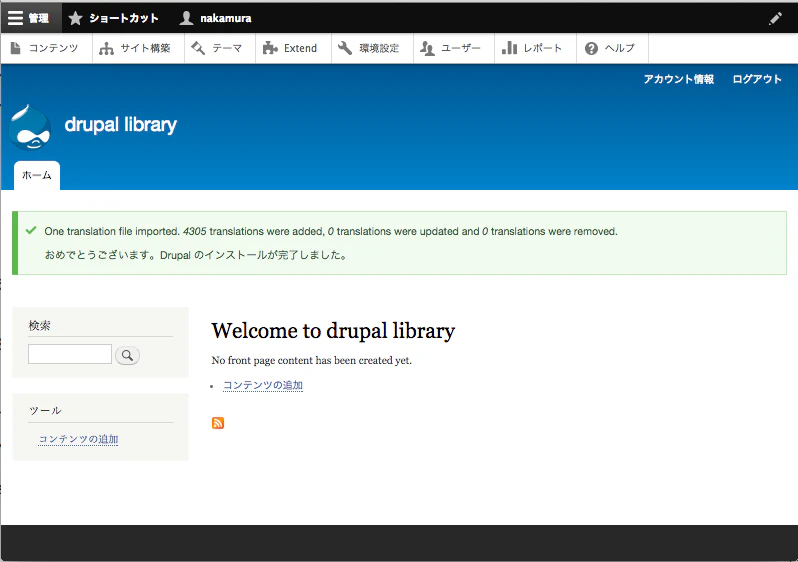Open the コンテンツ admin menu
798x562 pixels.
[45, 48]
